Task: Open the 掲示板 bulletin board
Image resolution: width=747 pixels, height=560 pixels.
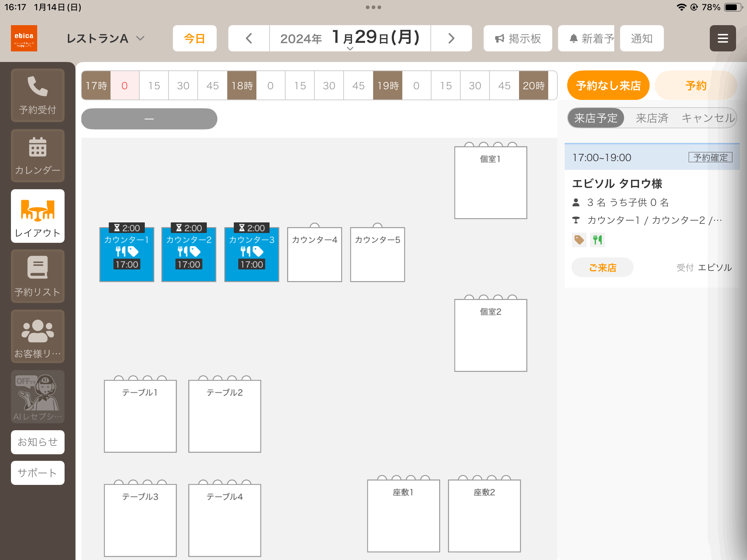Action: pyautogui.click(x=518, y=38)
